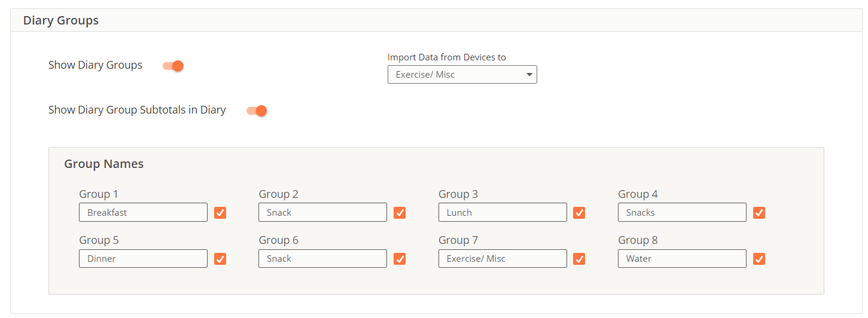This screenshot has width=868, height=318.
Task: Disable Show Diary Group Subtotals in Diary
Action: click(257, 111)
